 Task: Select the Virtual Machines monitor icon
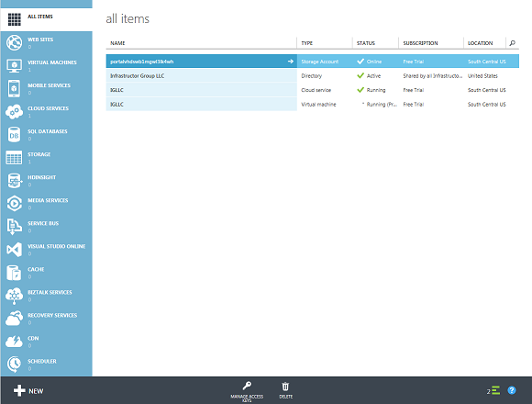point(15,65)
